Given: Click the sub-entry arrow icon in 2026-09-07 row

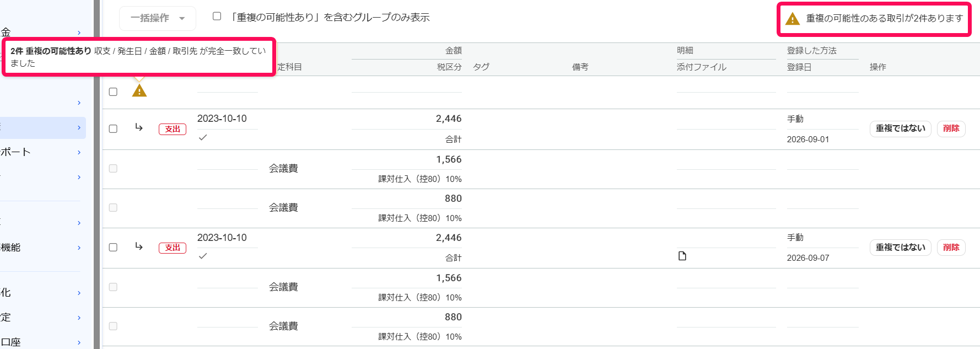Looking at the screenshot, I should click(139, 246).
